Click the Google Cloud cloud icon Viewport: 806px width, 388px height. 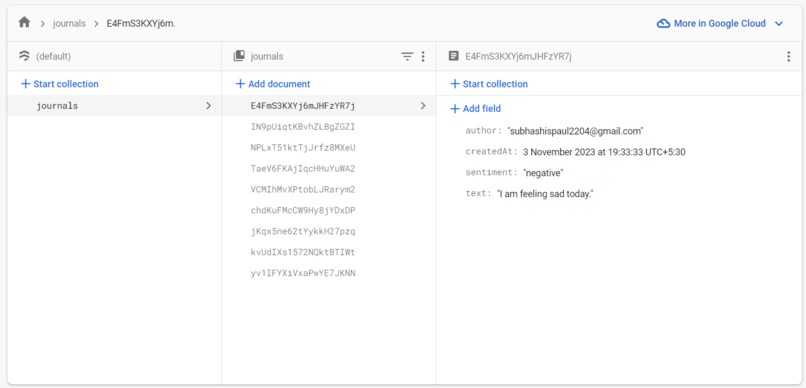click(664, 24)
